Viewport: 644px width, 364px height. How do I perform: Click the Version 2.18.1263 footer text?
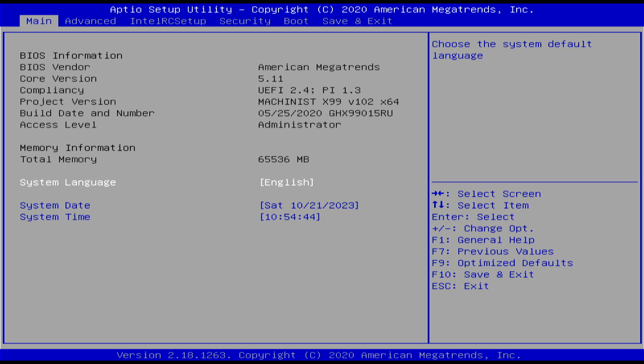319,355
